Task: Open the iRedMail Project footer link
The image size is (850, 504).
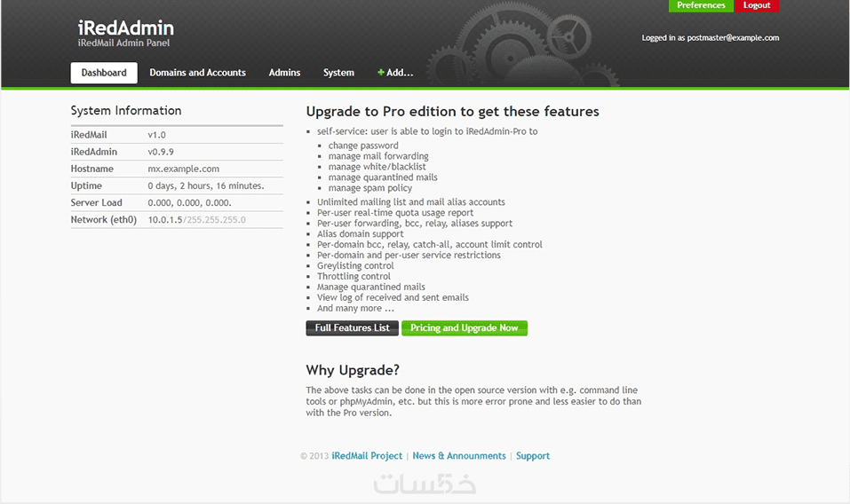Action: [367, 456]
